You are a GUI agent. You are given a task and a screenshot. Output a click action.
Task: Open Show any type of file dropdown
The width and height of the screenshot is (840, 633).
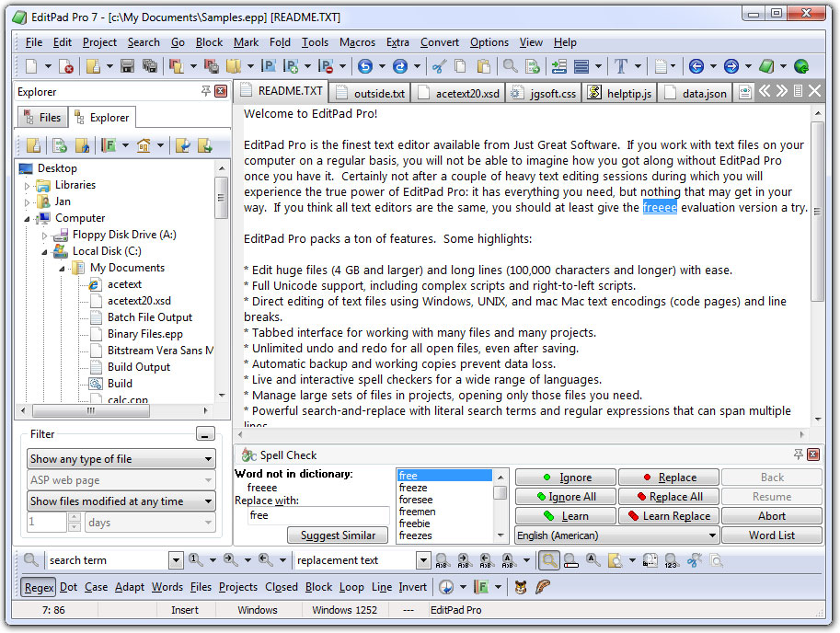pos(121,459)
